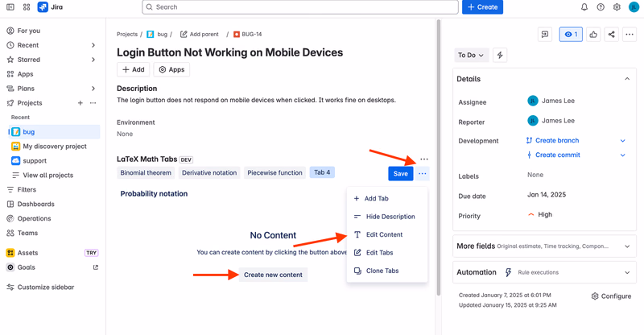Image resolution: width=644 pixels, height=335 pixels.
Task: Click into the Search field
Action: click(x=300, y=7)
